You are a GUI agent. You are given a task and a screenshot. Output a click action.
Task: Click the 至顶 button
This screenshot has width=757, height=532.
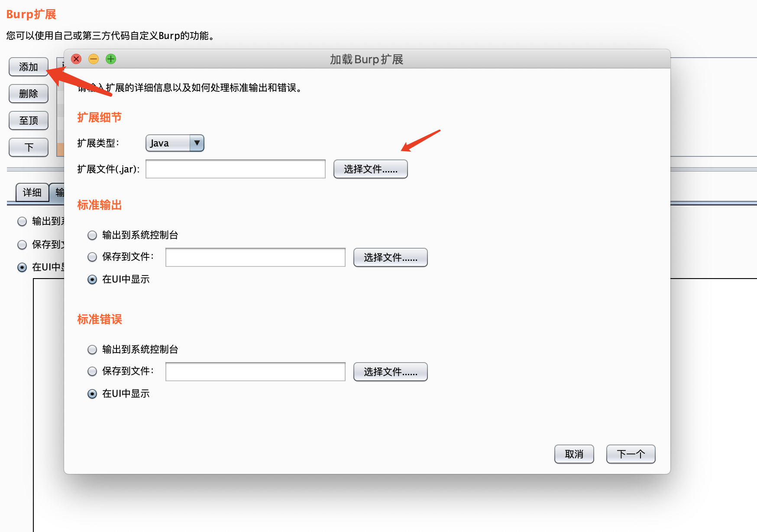pyautogui.click(x=29, y=120)
